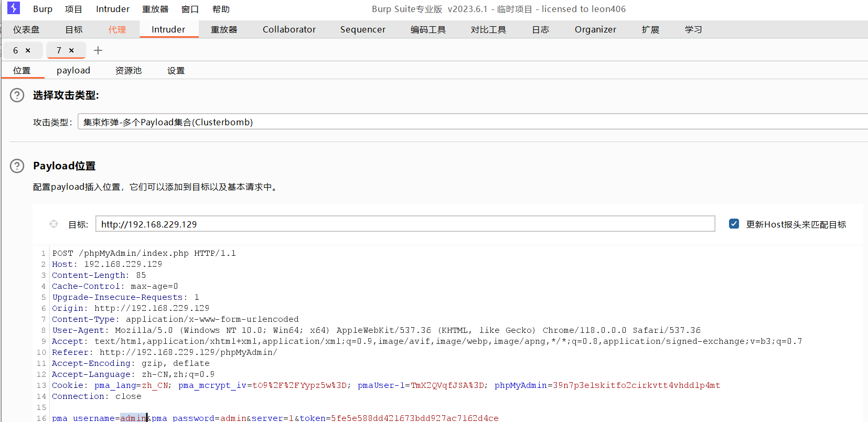Click the Referer header line
The width and height of the screenshot is (868, 422).
pos(165,352)
